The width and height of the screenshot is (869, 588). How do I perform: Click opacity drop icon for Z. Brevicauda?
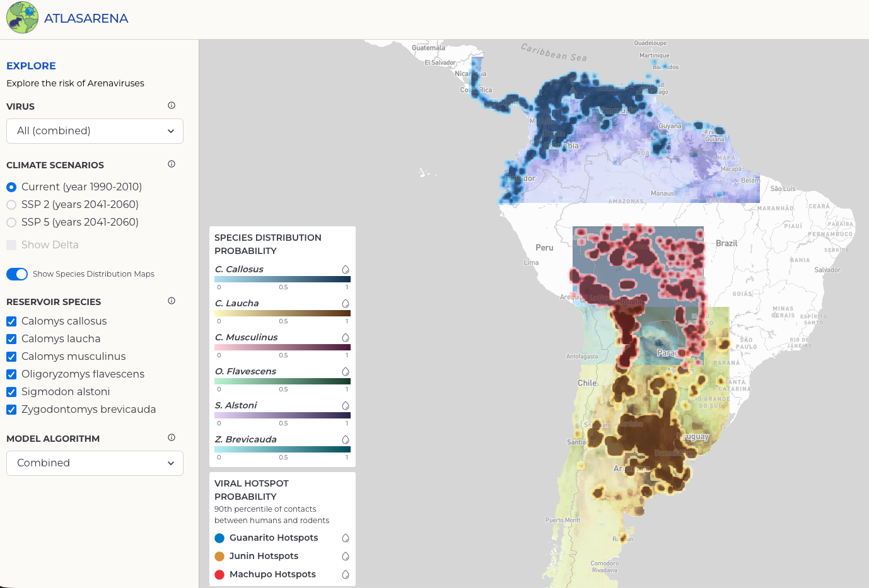346,439
